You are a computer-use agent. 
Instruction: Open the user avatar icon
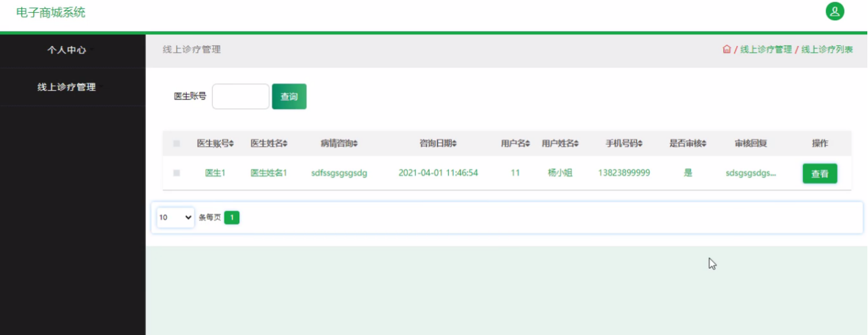click(835, 11)
